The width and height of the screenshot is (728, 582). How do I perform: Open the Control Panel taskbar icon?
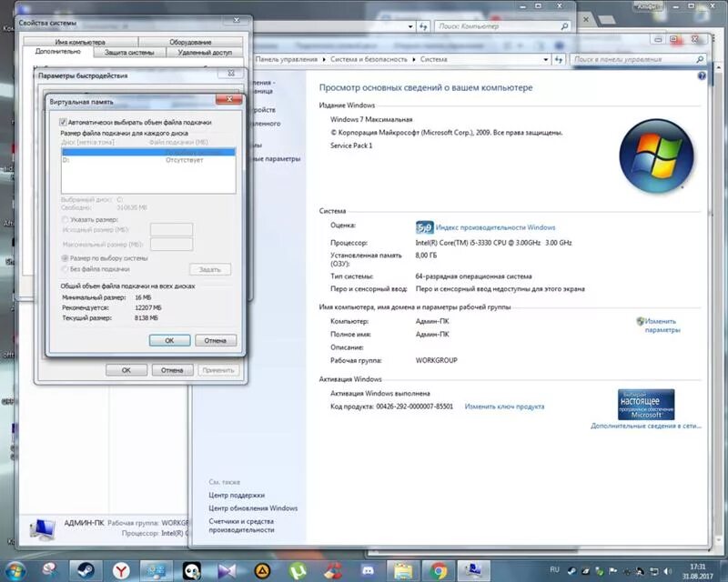tap(157, 570)
